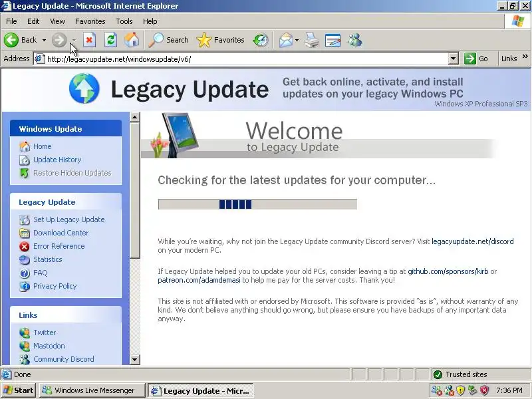Go to the Home page house icon
Viewport: 532px width, 399px height.
[x=132, y=40]
